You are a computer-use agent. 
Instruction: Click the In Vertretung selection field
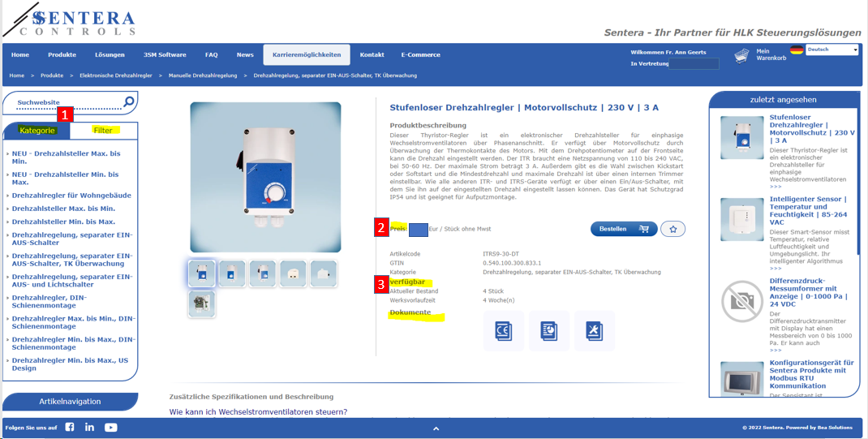click(694, 63)
